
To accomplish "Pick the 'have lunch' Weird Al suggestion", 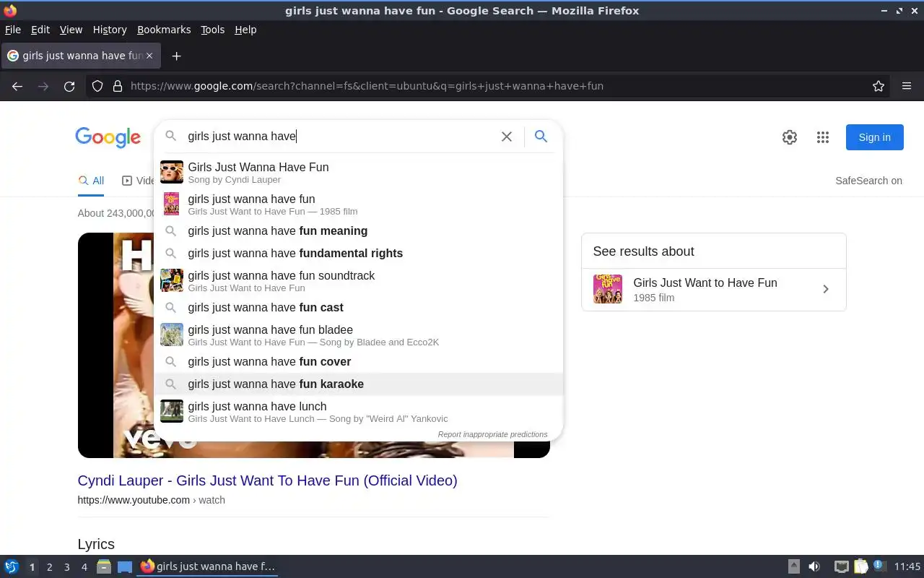I will (x=358, y=411).
